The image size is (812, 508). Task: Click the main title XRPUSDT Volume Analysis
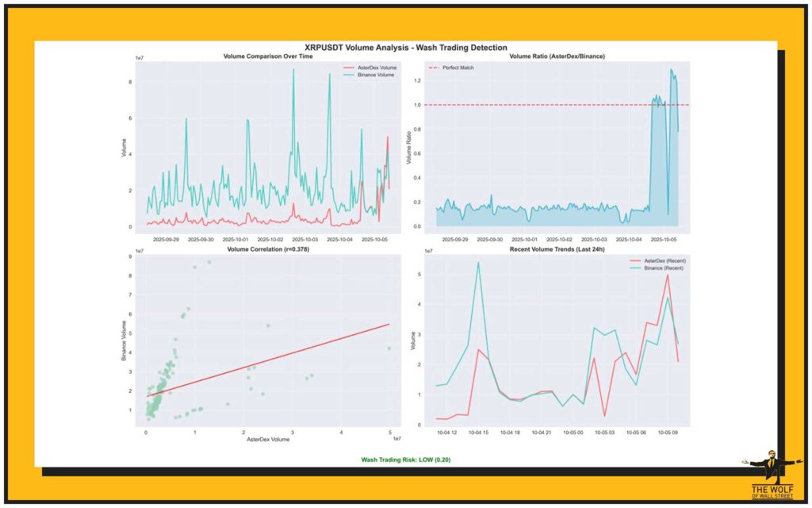tap(405, 48)
